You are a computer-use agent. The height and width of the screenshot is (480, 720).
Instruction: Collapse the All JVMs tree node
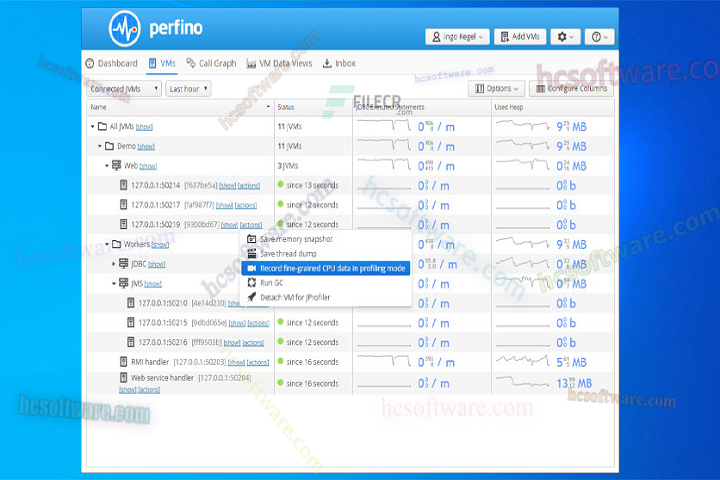92,126
